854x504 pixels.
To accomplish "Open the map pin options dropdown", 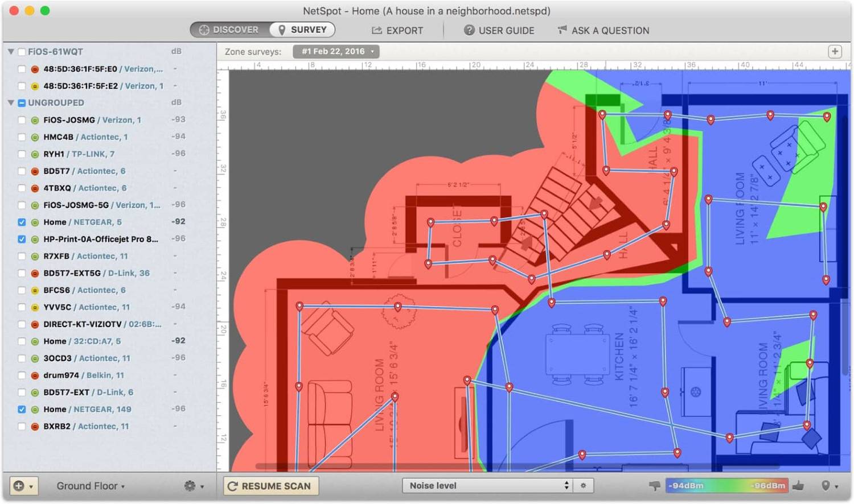I will tap(830, 486).
